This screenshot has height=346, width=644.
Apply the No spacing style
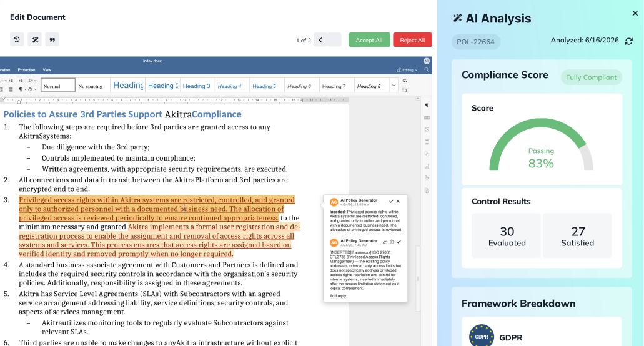[92, 86]
